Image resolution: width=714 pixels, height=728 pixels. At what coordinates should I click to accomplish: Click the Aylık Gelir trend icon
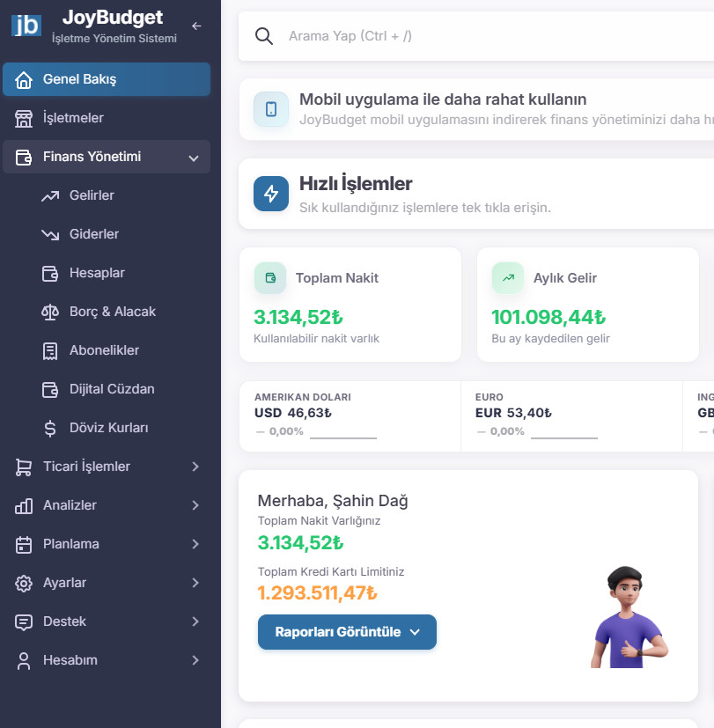tap(508, 277)
